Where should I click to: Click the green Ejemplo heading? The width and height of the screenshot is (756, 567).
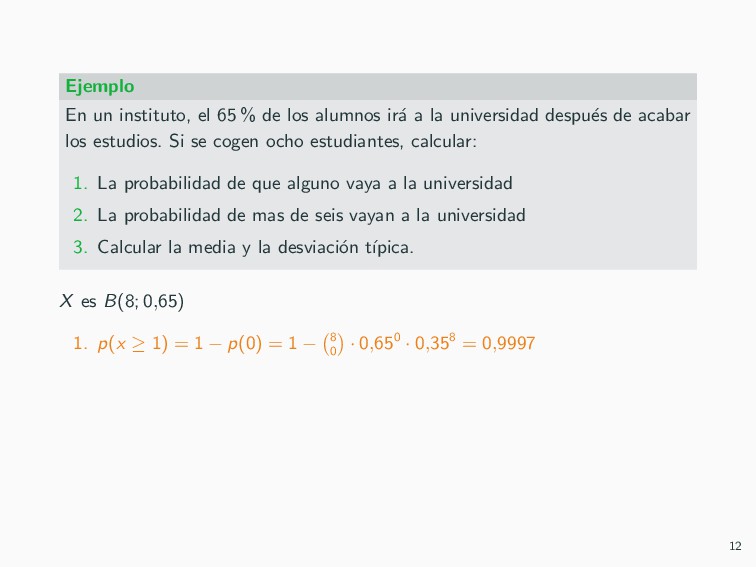(100, 87)
